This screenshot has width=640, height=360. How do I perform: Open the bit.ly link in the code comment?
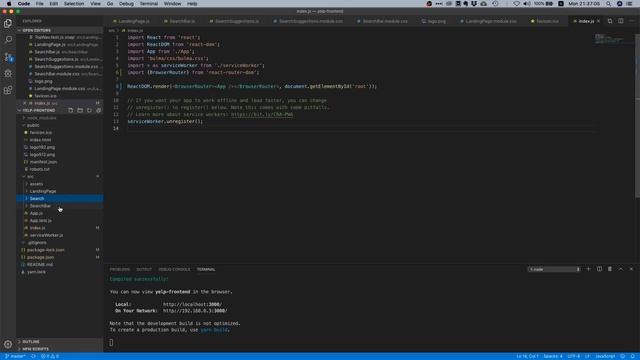tap(262, 115)
